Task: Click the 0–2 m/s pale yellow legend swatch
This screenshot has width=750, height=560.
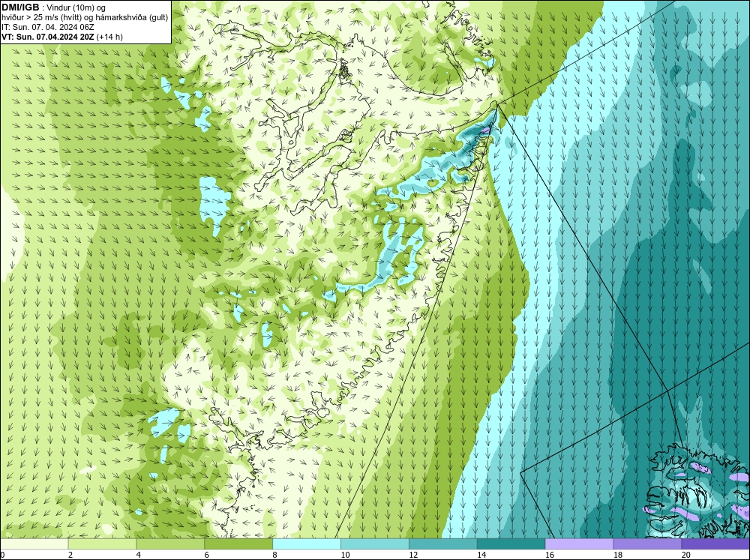Action: (x=34, y=544)
